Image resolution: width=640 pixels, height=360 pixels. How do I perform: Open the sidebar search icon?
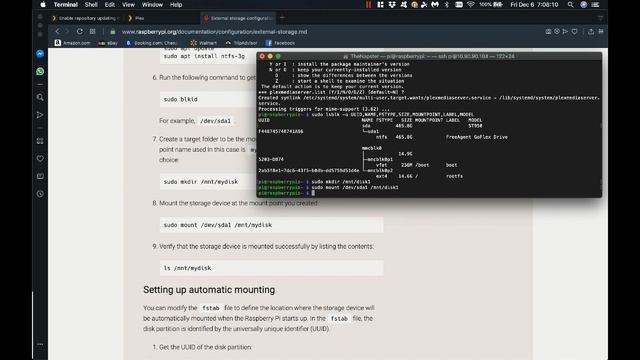pyautogui.click(x=40, y=97)
